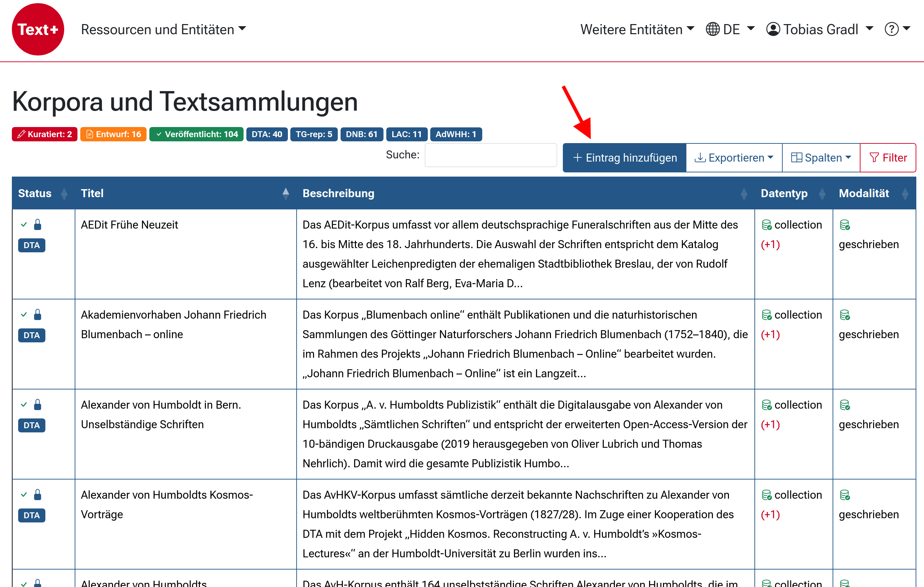
Task: Filter by DTA: 40 badge
Action: [x=267, y=134]
